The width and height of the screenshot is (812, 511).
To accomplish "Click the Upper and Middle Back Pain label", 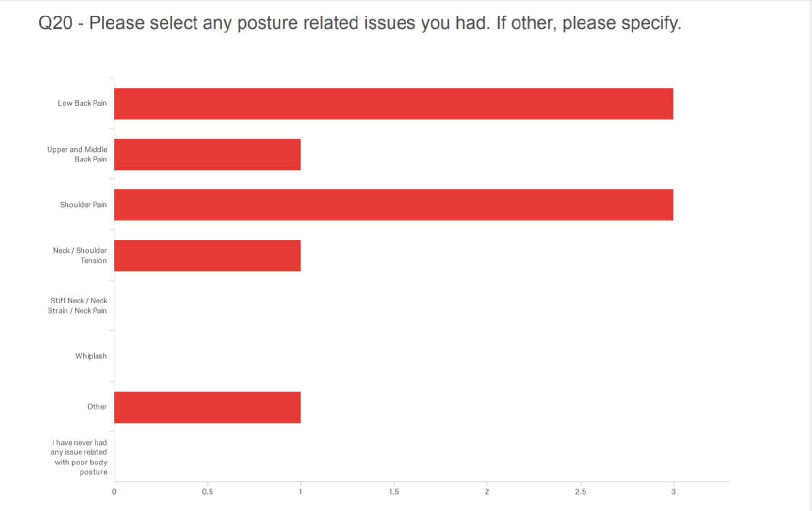I will [77, 154].
